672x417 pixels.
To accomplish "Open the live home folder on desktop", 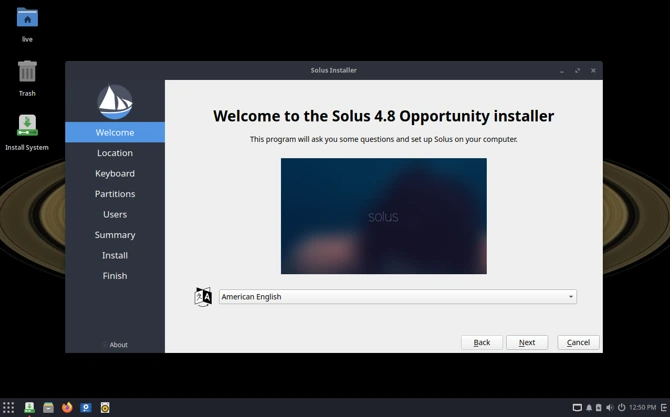I will pos(27,19).
